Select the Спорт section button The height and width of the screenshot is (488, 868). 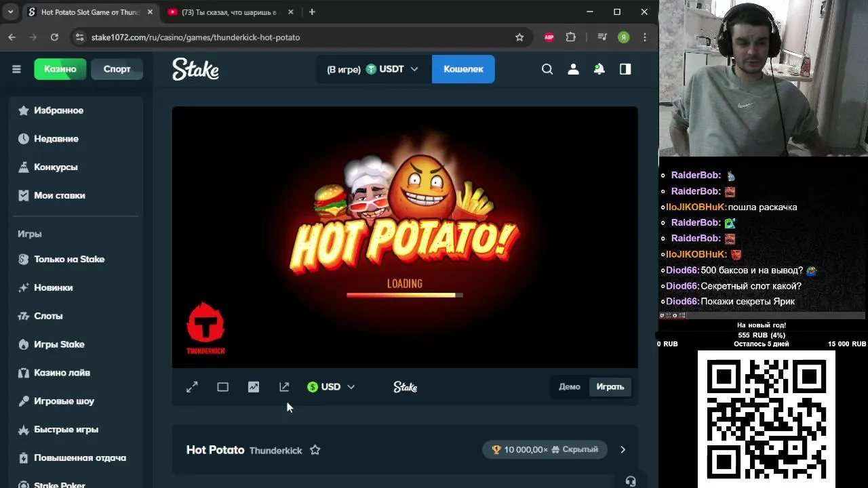(117, 69)
